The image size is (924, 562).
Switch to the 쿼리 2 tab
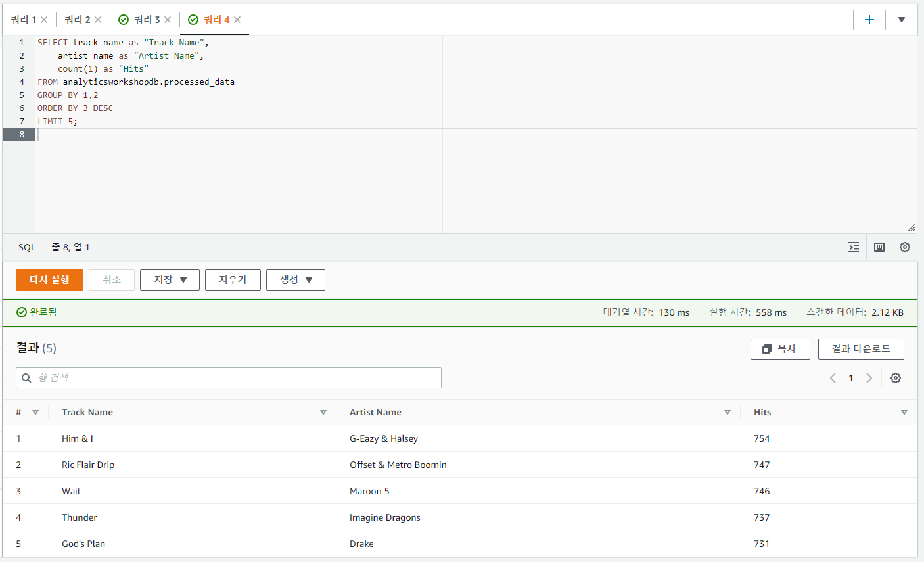(x=78, y=20)
